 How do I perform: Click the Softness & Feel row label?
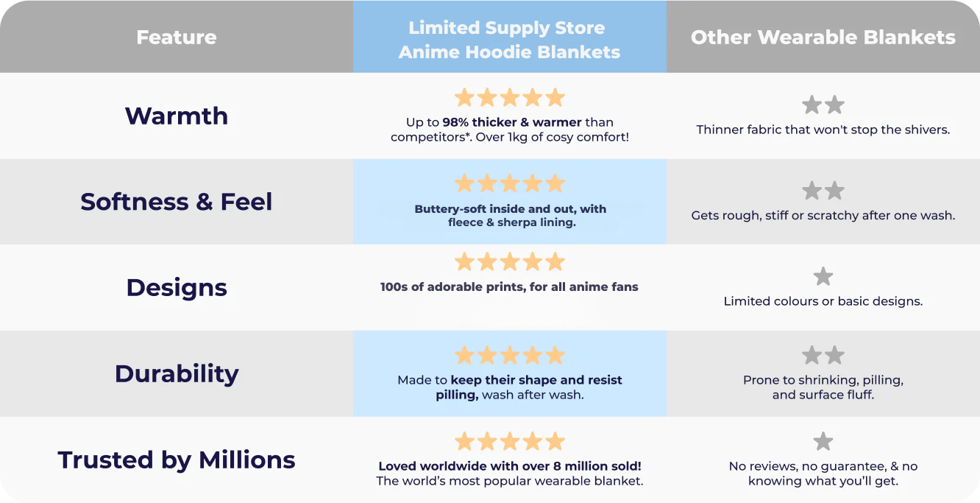pyautogui.click(x=177, y=202)
